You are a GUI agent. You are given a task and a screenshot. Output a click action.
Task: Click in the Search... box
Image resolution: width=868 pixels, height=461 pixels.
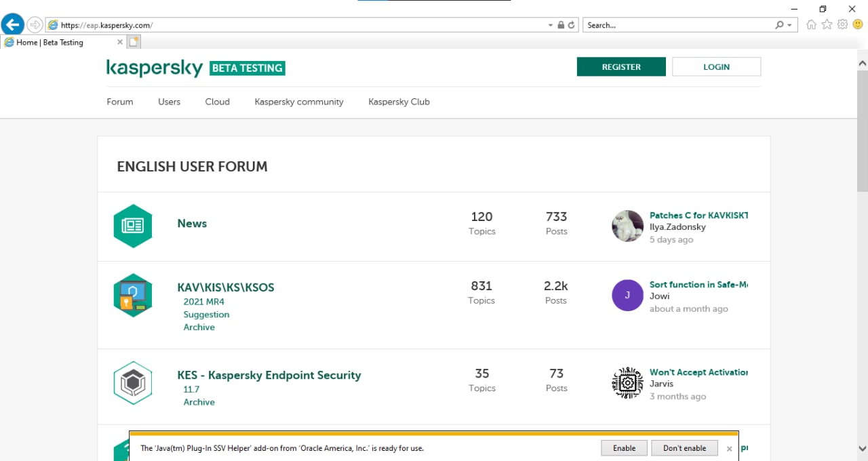[678, 25]
